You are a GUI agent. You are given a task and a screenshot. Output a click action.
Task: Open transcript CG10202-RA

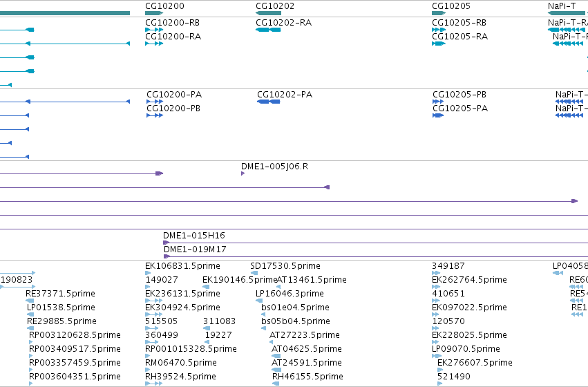283,23
